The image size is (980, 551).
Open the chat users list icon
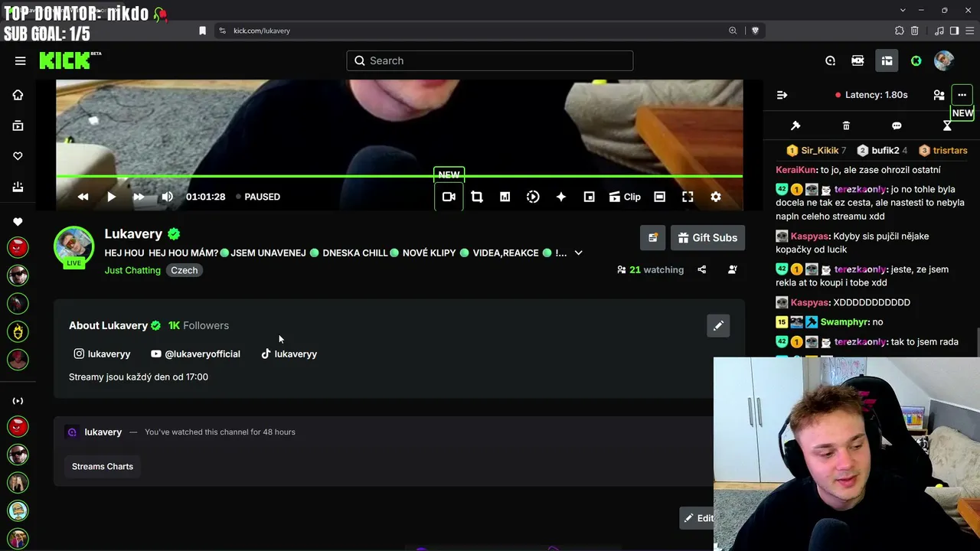(939, 95)
